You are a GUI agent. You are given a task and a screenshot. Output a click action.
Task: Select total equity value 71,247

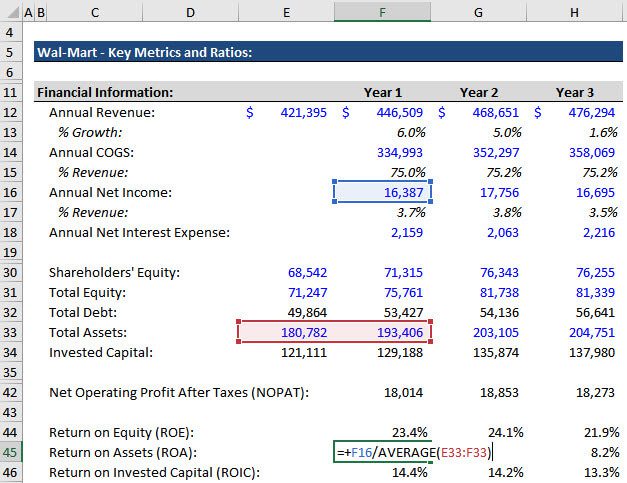[x=307, y=292]
